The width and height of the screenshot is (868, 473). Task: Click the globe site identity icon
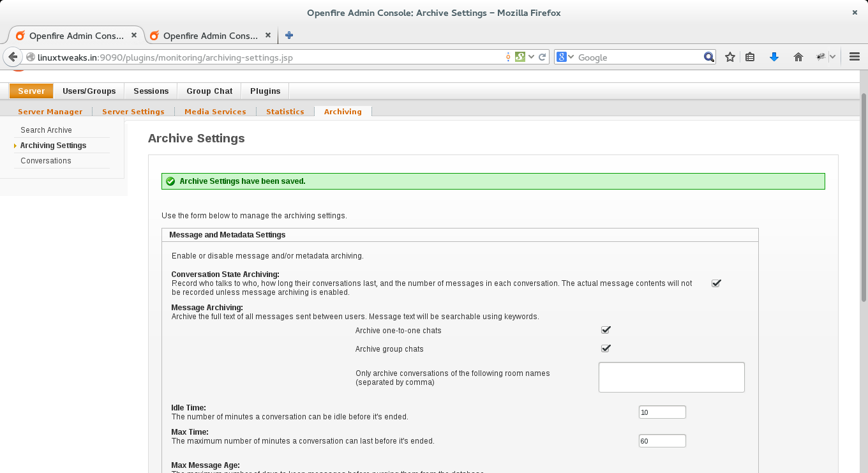coord(30,57)
